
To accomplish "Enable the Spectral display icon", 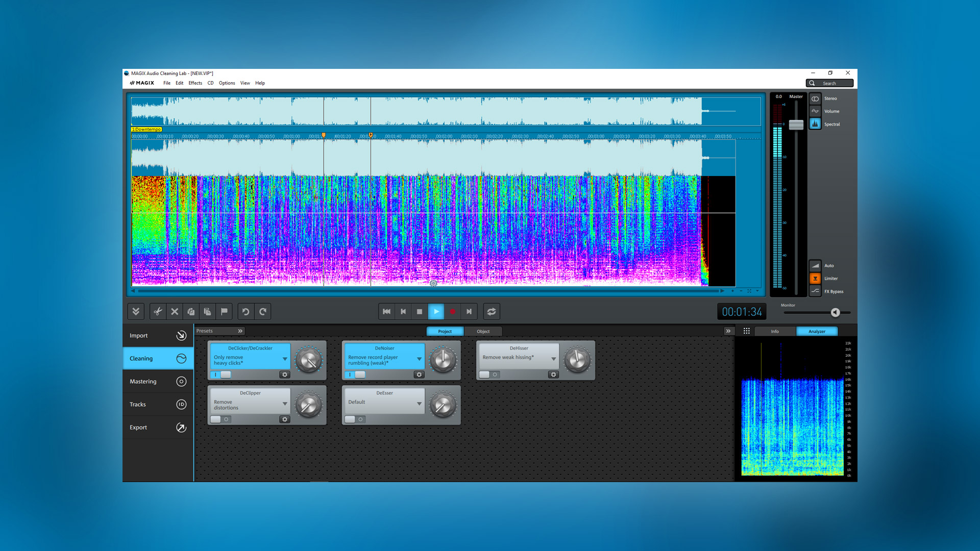I will coord(815,124).
